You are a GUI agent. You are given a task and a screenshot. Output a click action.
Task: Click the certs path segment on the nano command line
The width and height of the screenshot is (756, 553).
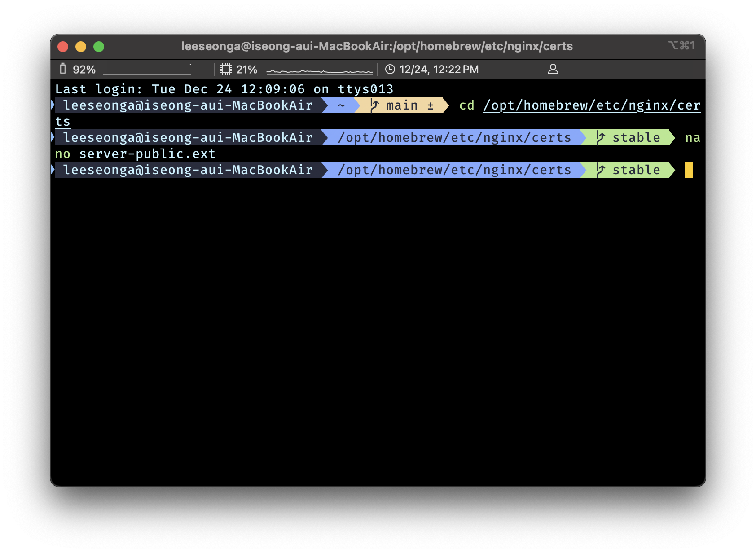[454, 138]
